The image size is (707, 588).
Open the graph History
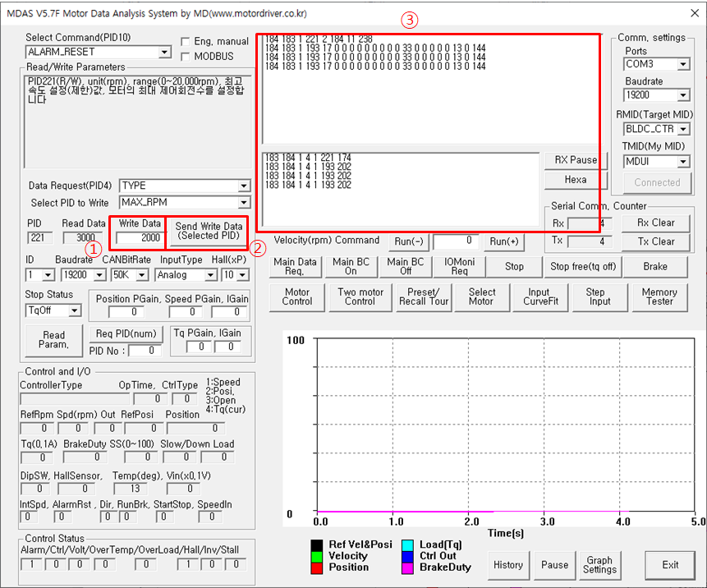[x=507, y=565]
